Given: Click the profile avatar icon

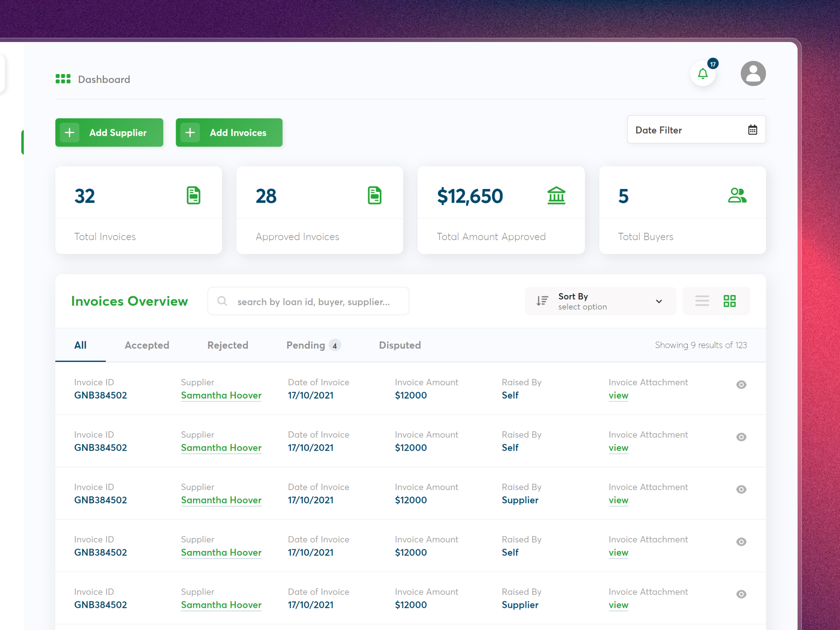Looking at the screenshot, I should click(754, 73).
